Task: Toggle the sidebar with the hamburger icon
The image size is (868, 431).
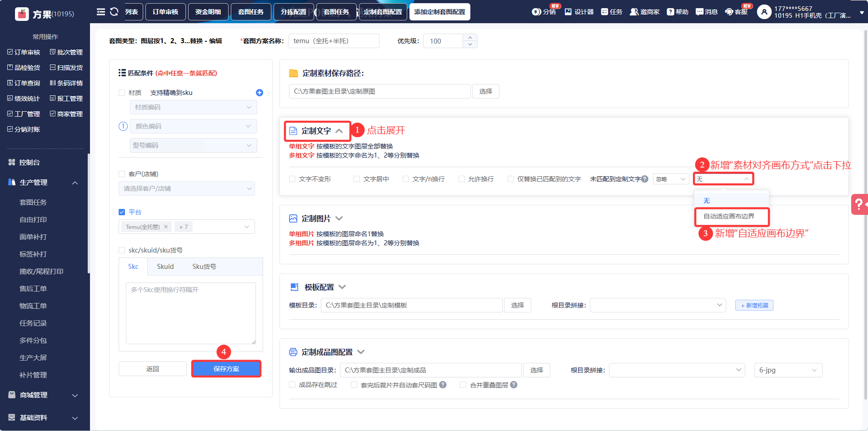Action: coord(101,12)
